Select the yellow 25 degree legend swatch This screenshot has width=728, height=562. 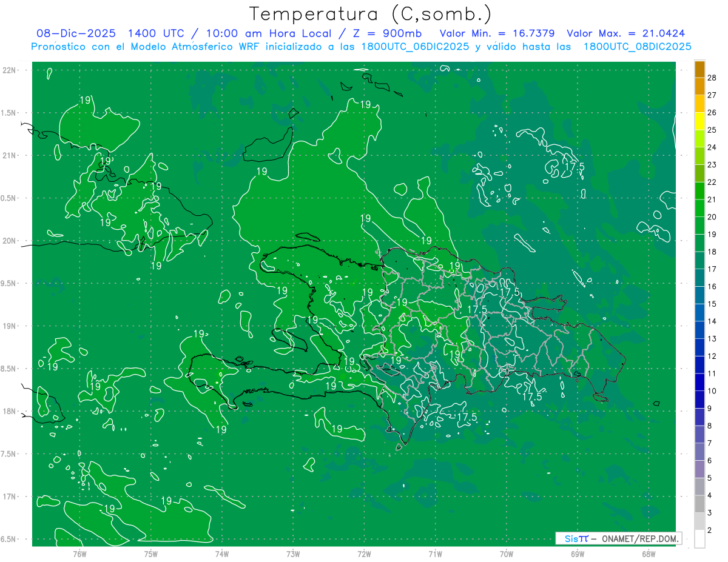[699, 122]
